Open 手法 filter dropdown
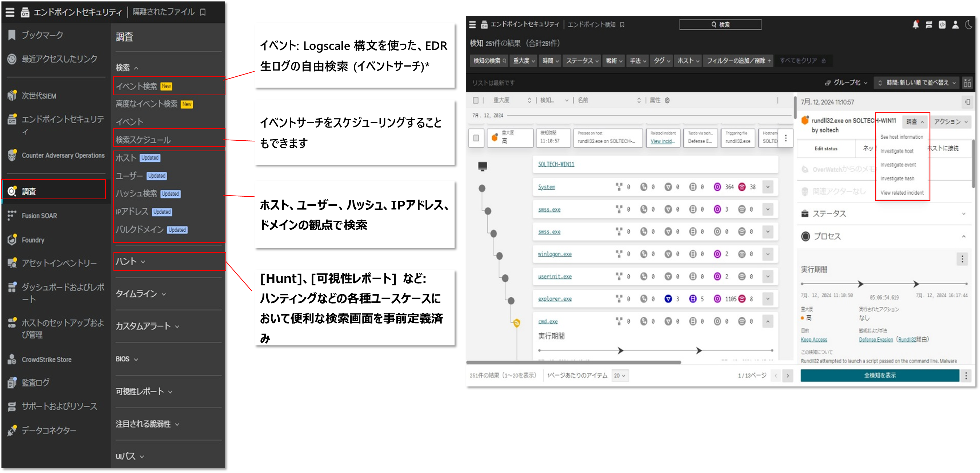 (x=637, y=61)
